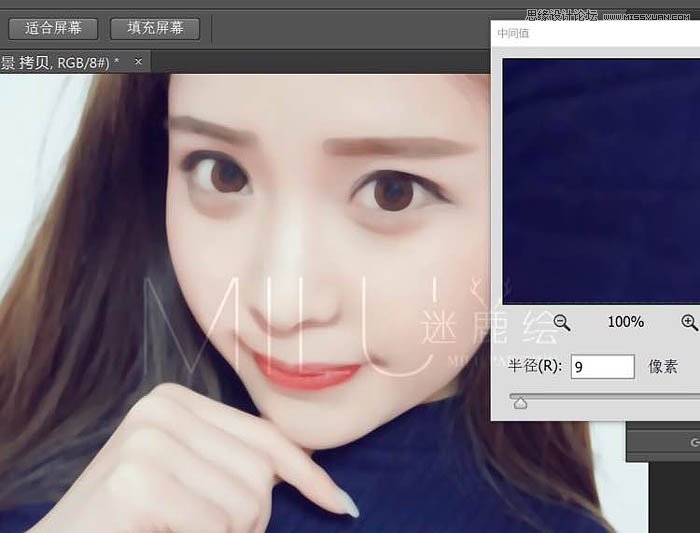
Task: Click the 半径(R) radius input field
Action: click(x=603, y=366)
